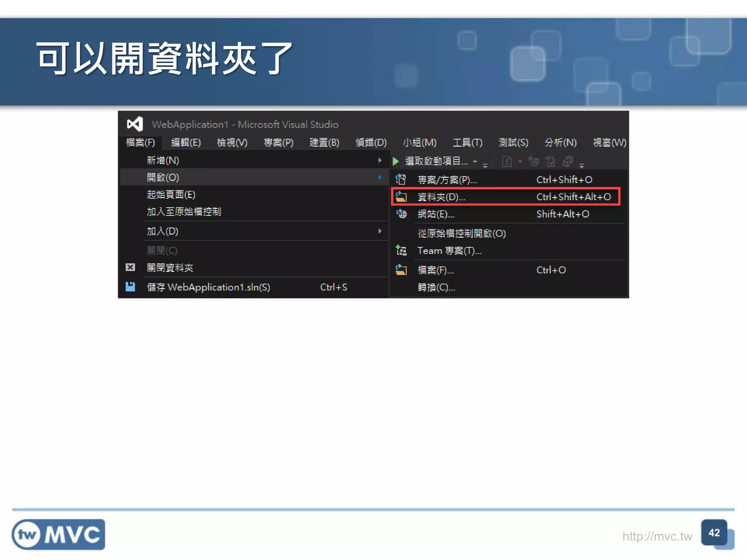Image resolution: width=747 pixels, height=560 pixels.
Task: Click the slide page number 42
Action: 714,533
